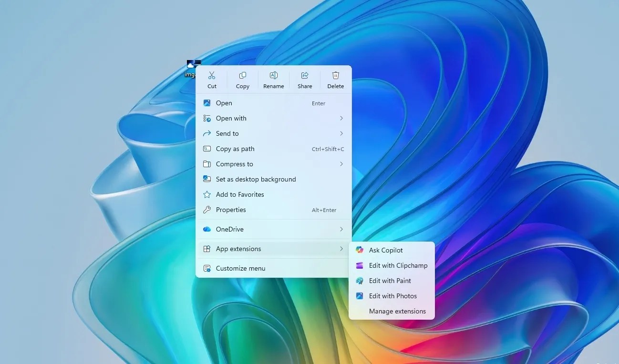
Task: Choose Set as desktop background
Action: click(x=274, y=179)
